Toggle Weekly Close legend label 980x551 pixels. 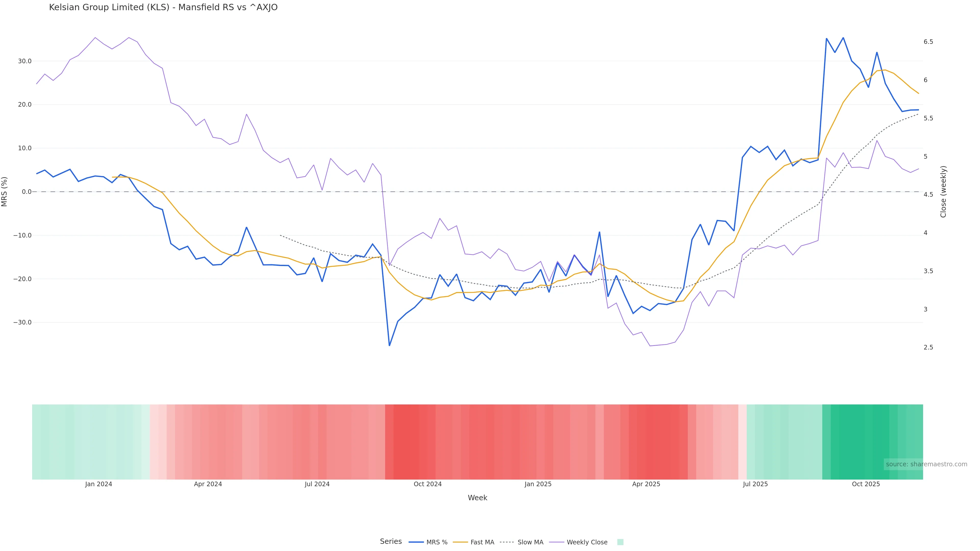pyautogui.click(x=587, y=542)
